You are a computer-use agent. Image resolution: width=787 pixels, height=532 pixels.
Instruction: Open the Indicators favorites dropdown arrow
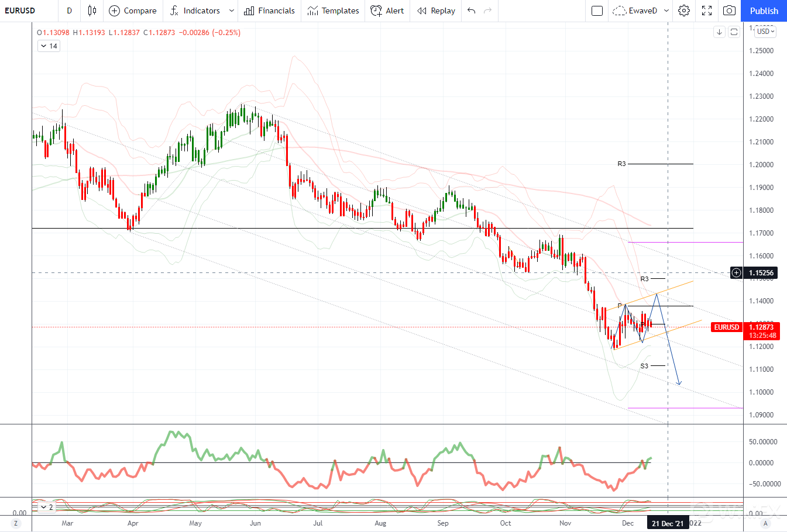coord(232,11)
